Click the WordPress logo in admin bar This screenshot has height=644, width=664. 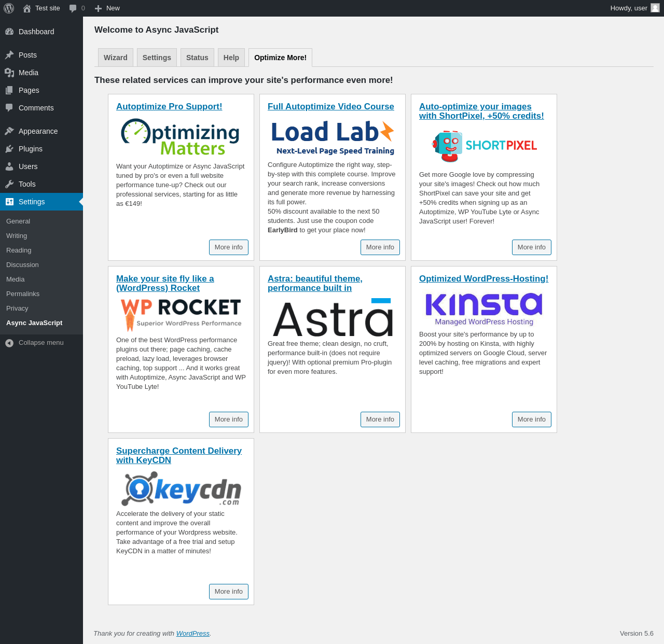[x=9, y=8]
